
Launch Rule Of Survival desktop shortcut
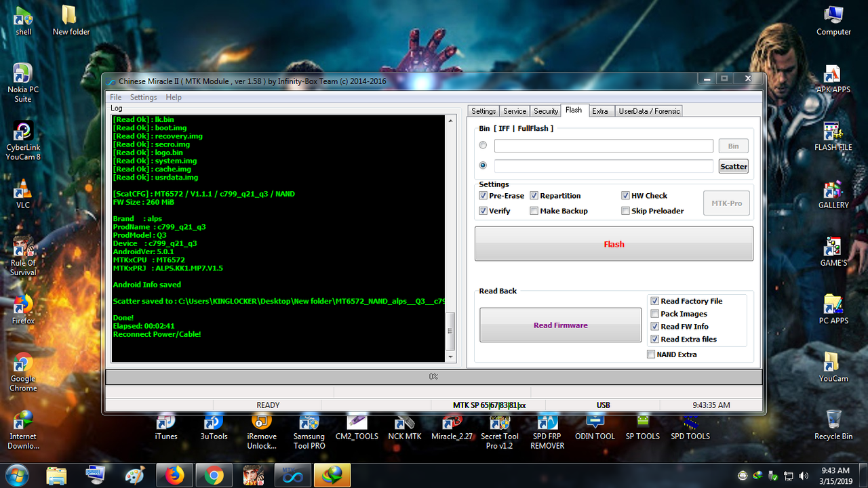click(x=23, y=256)
